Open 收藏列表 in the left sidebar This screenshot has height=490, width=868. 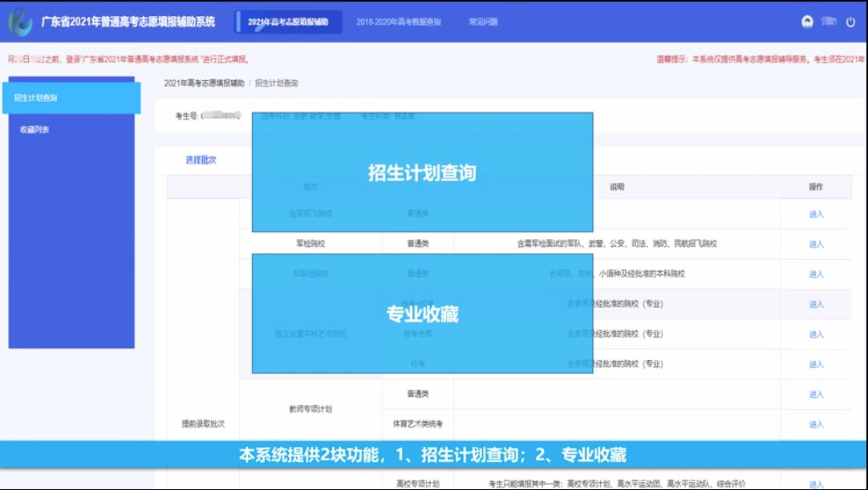click(34, 129)
